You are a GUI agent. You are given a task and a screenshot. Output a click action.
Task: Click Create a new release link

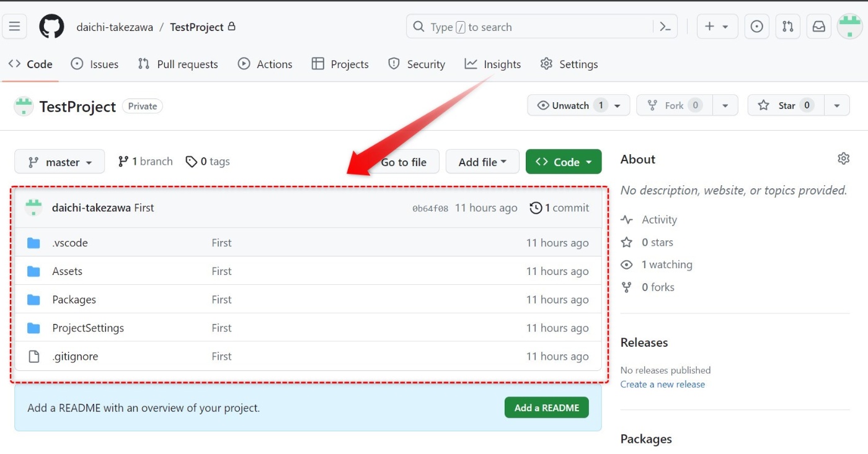(663, 384)
